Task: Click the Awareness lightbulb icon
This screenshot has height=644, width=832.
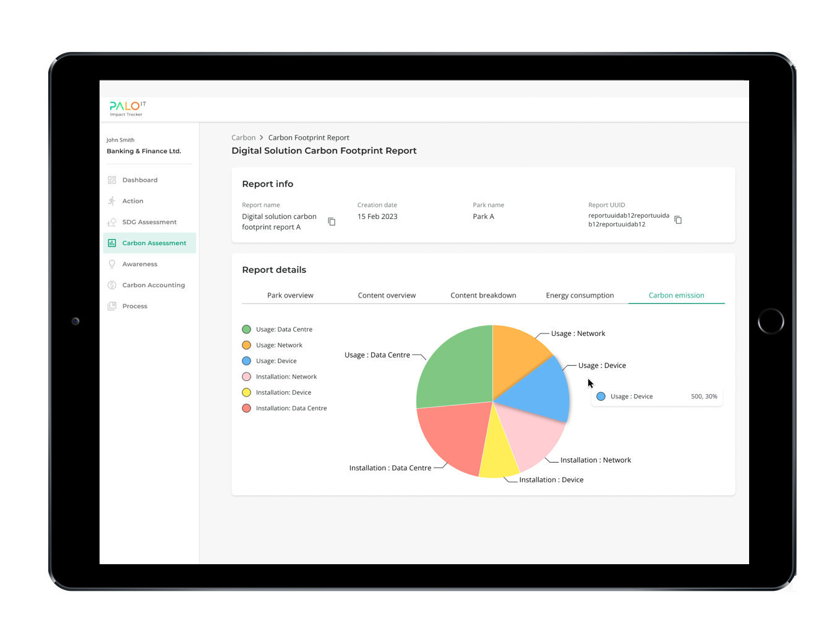Action: [x=112, y=264]
